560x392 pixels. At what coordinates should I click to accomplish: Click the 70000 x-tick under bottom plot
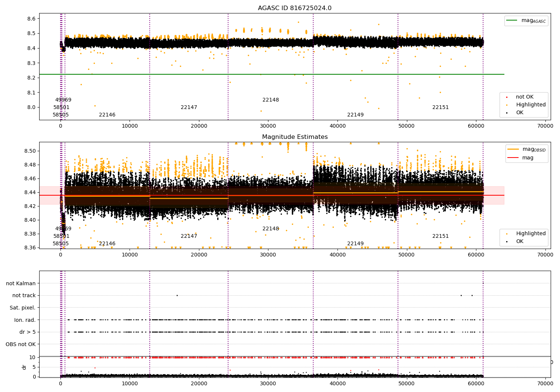tap(545, 383)
